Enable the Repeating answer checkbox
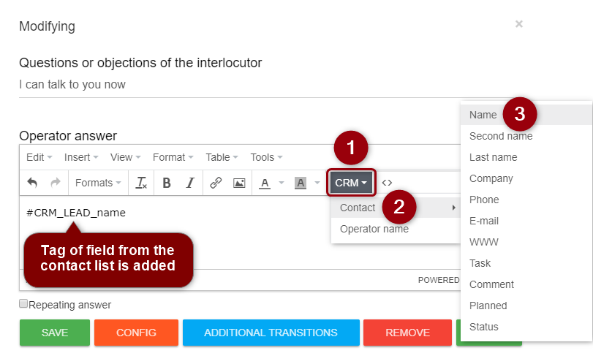This screenshot has width=593, height=364. [23, 304]
